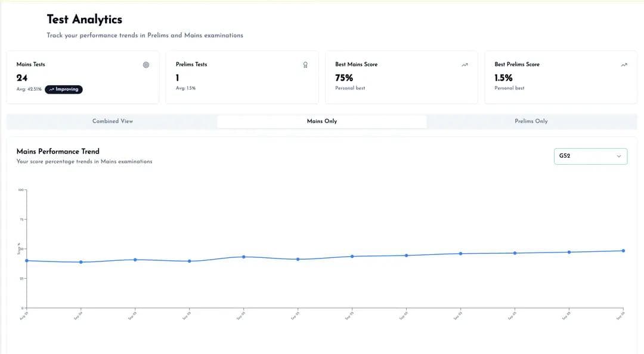Expand the paper selection combo box
The image size is (644, 354).
click(590, 156)
